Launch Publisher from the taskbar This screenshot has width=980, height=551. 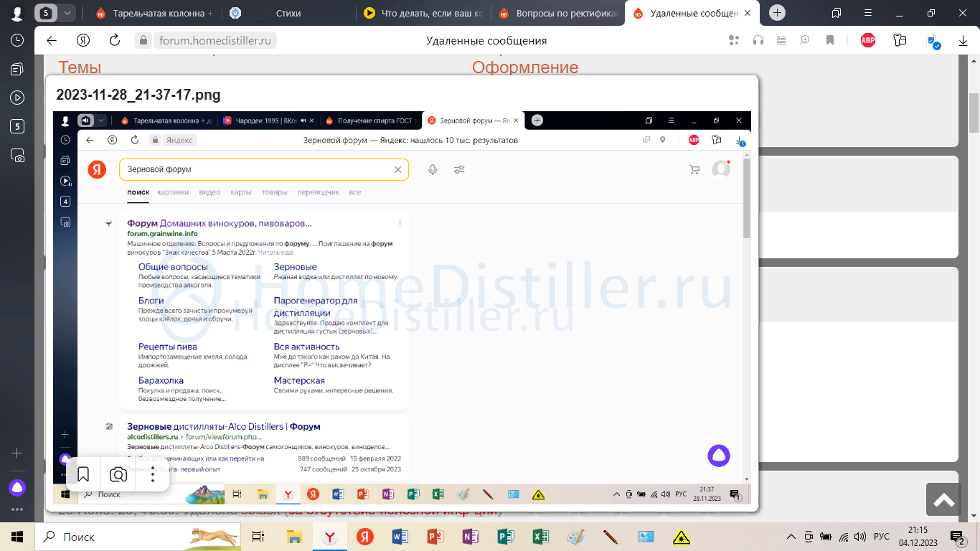click(506, 537)
